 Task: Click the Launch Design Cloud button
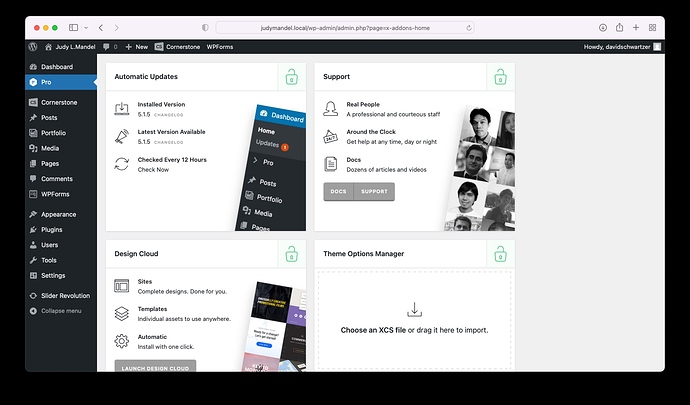point(155,366)
